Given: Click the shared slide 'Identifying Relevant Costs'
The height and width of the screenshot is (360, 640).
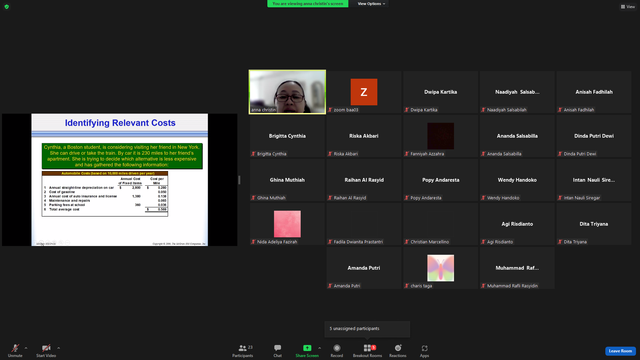Looking at the screenshot, I should [120, 180].
